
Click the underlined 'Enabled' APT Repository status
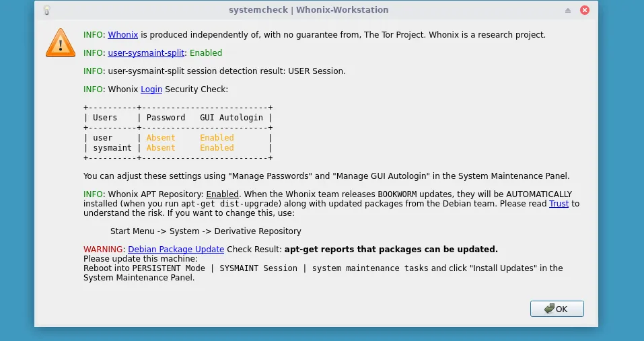point(222,194)
